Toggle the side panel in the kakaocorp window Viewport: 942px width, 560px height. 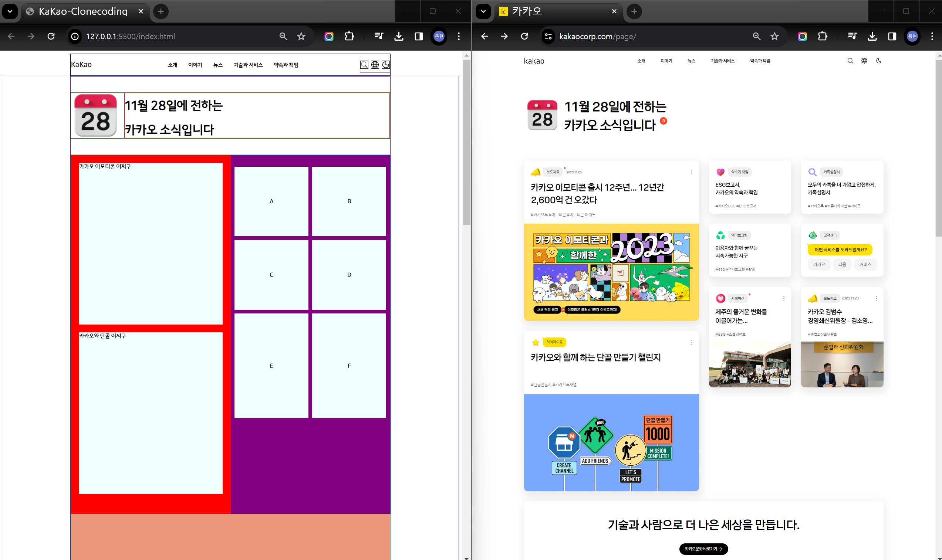tap(892, 36)
